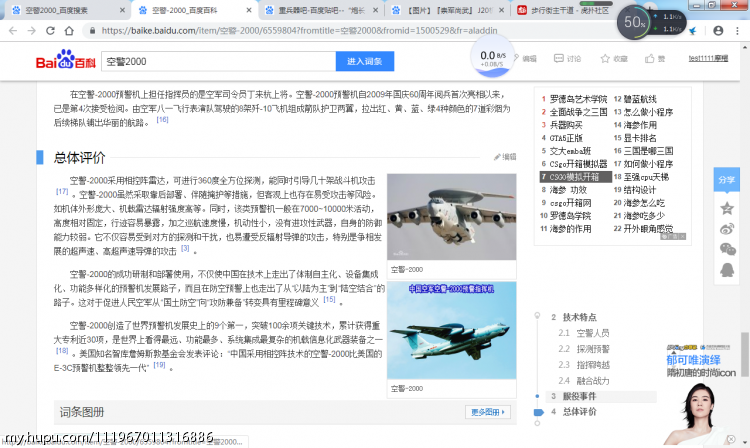Reload the Baidu Baike page
Viewport: 750px width, 448px height.
pos(50,31)
